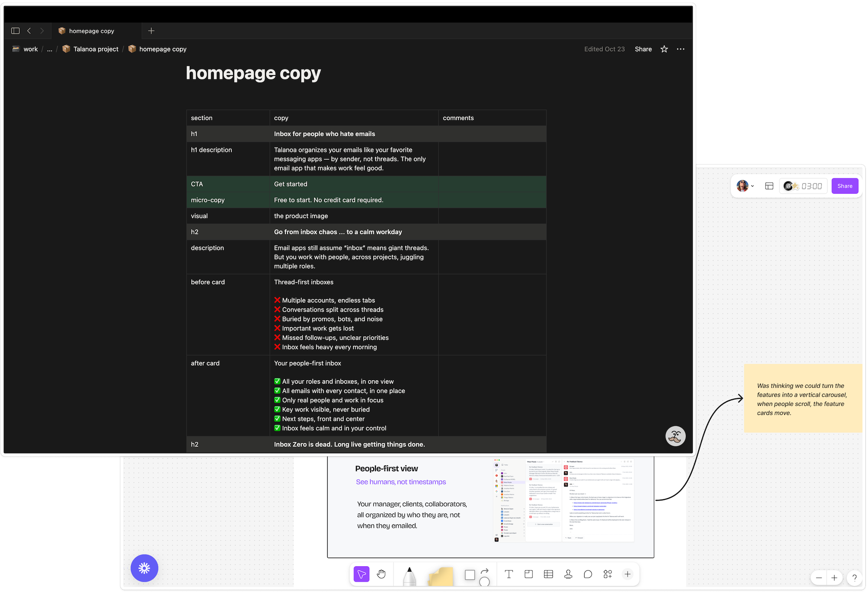
Task: Click the zoom in plus control
Action: [x=834, y=578]
